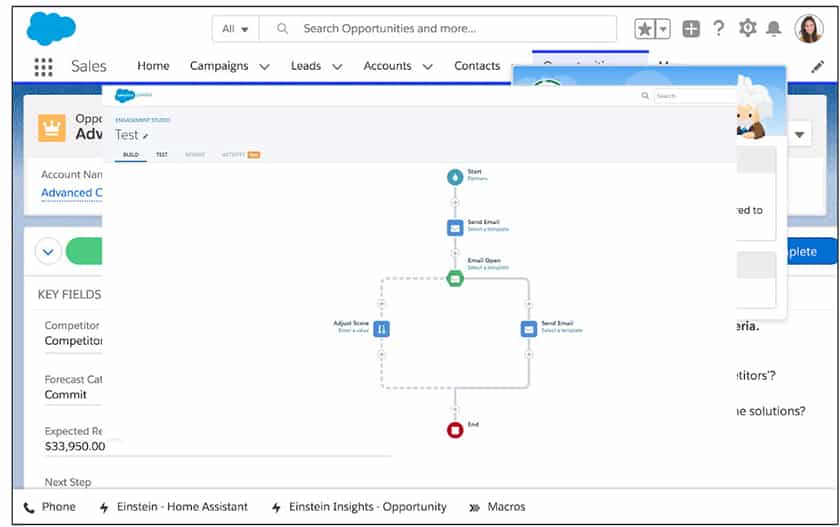Open the user profile avatar
Viewport: 840px width, 527px height.
click(809, 28)
